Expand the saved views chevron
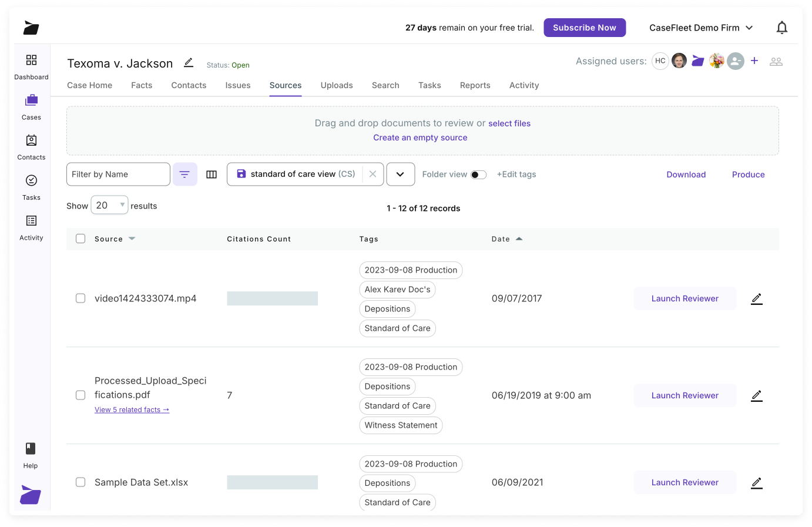Image resolution: width=812 pixels, height=527 pixels. 400,174
